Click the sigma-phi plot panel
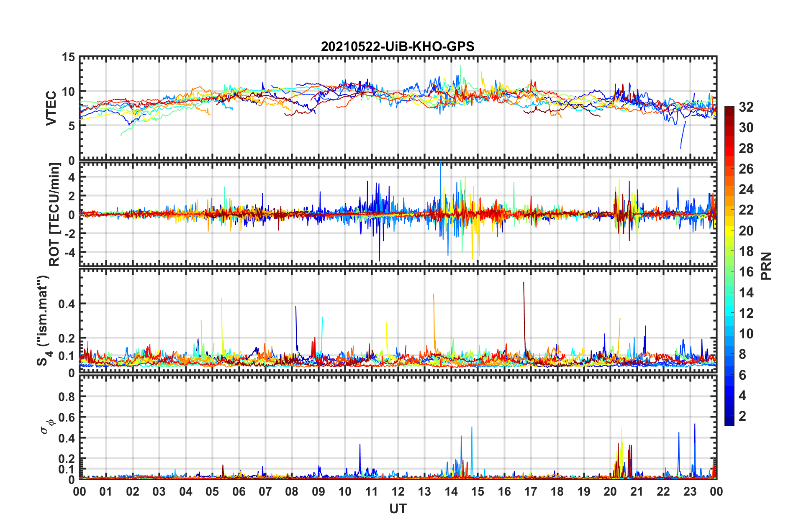796x532 pixels. (x=398, y=427)
